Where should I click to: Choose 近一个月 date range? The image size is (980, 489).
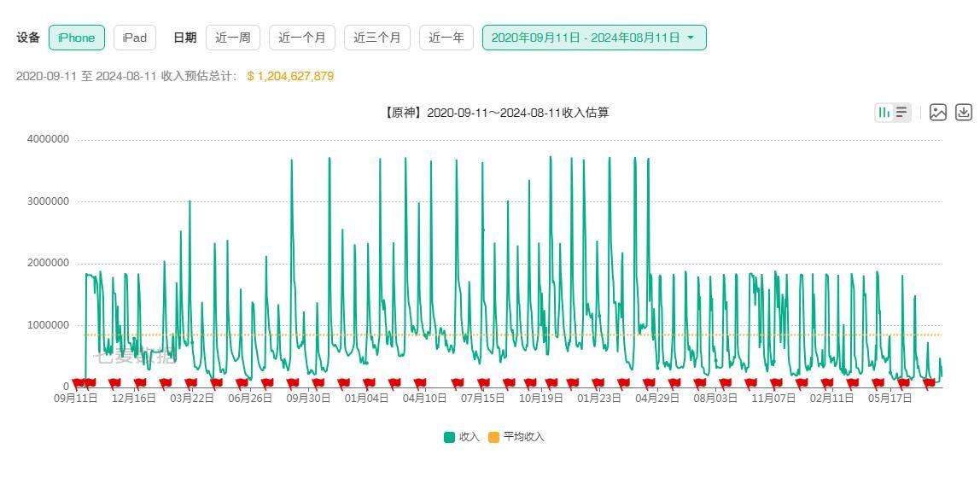(x=302, y=38)
